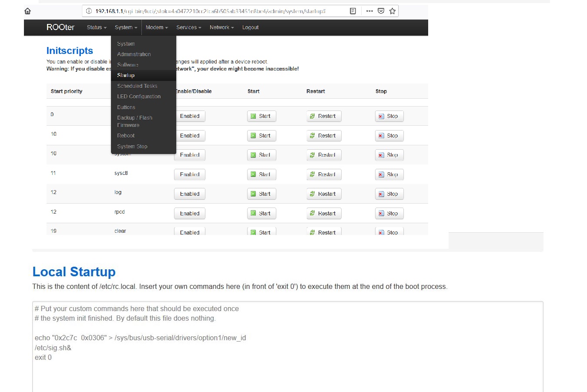Expand the Modem dropdown menu
The height and width of the screenshot is (392, 587).
coord(157,27)
